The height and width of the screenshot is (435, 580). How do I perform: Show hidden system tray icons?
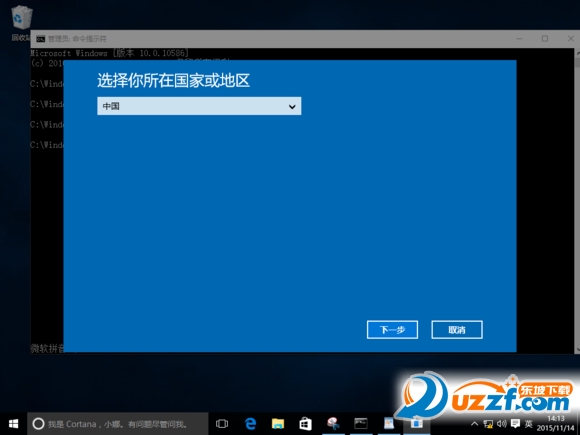click(474, 424)
